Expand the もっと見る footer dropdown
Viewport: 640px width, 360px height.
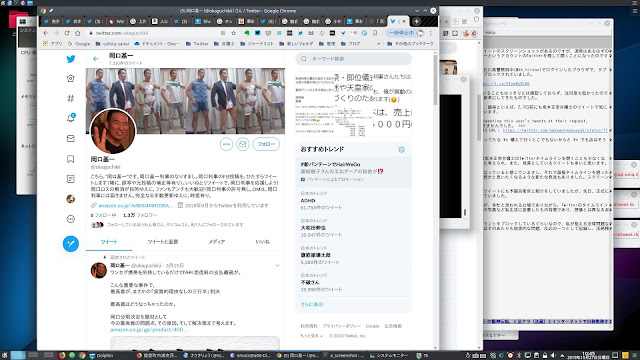(311, 336)
